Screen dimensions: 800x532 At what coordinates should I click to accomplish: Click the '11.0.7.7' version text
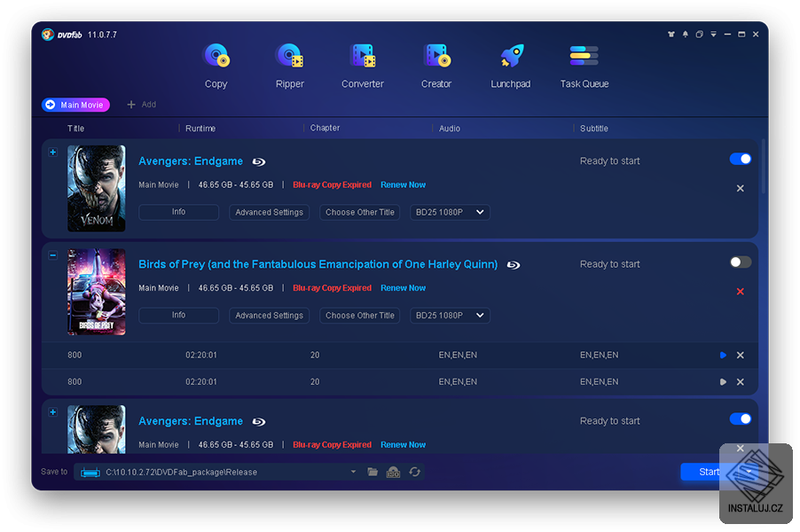(102, 35)
